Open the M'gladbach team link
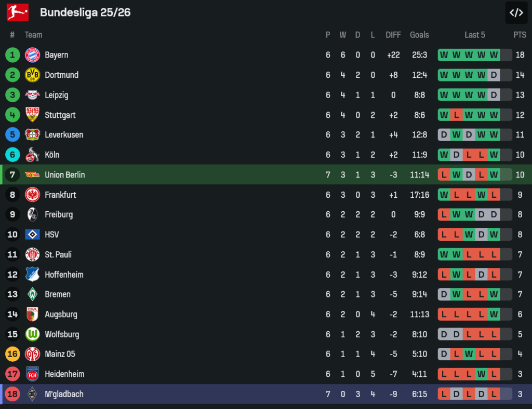 pyautogui.click(x=64, y=394)
